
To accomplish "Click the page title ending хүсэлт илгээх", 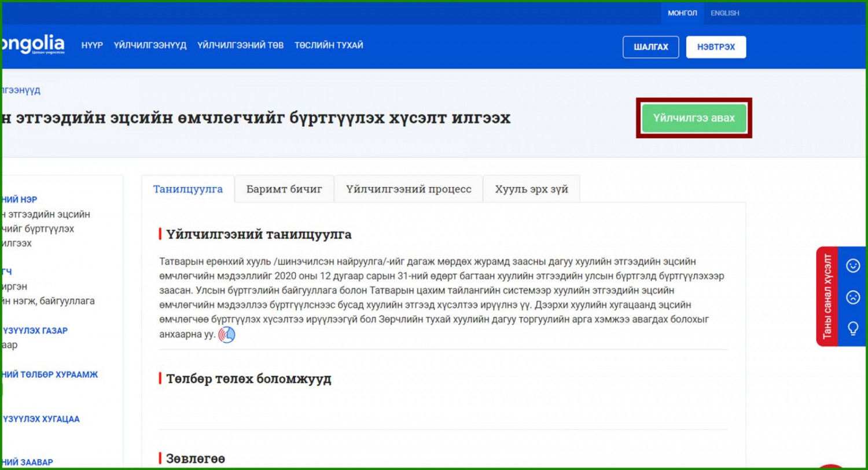I will pyautogui.click(x=256, y=117).
